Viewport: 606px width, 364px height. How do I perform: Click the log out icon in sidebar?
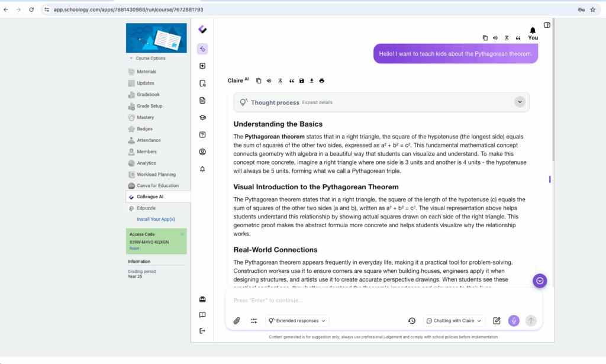202,331
